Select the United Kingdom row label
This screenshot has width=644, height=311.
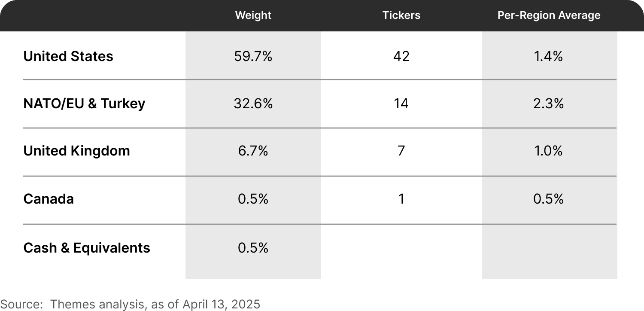(x=77, y=151)
